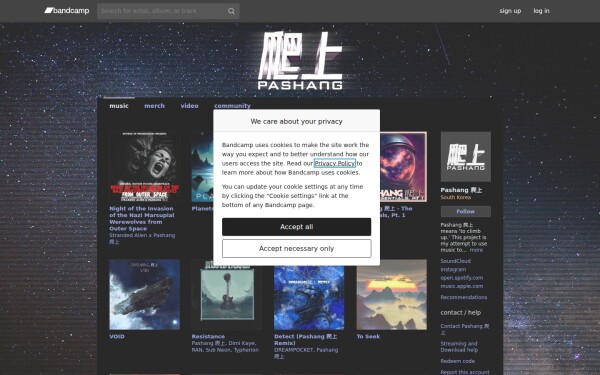Open Night of the Invasion album title link
Image resolution: width=600 pixels, height=375 pixels.
[142, 218]
